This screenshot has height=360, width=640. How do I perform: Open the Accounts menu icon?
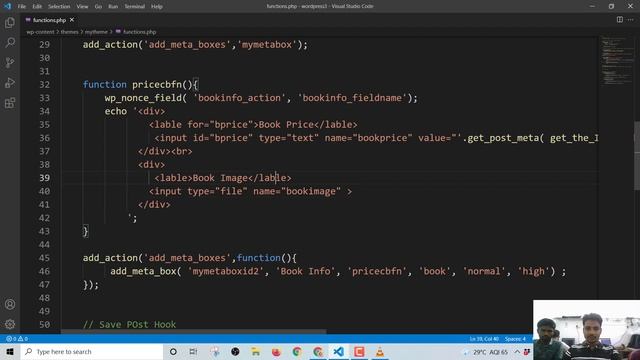[x=10, y=304]
